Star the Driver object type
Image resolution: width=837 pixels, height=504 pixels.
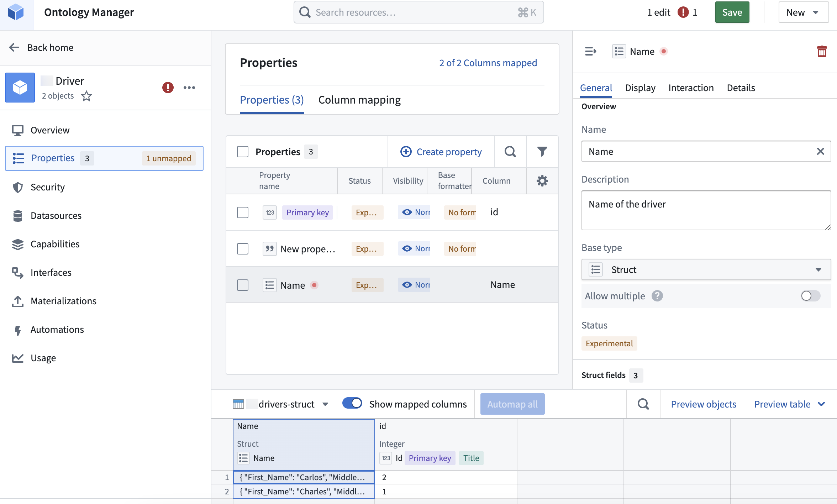coord(86,96)
